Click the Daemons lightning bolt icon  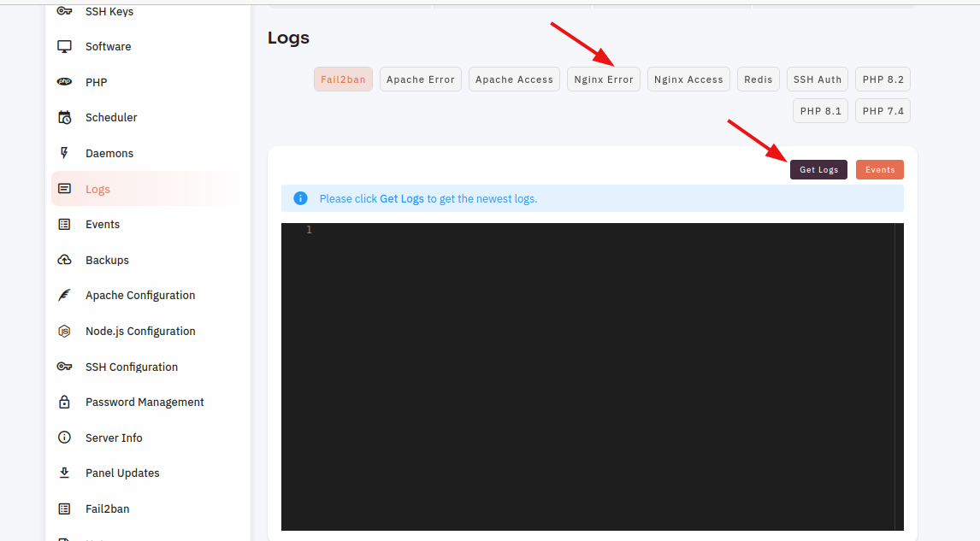(64, 153)
